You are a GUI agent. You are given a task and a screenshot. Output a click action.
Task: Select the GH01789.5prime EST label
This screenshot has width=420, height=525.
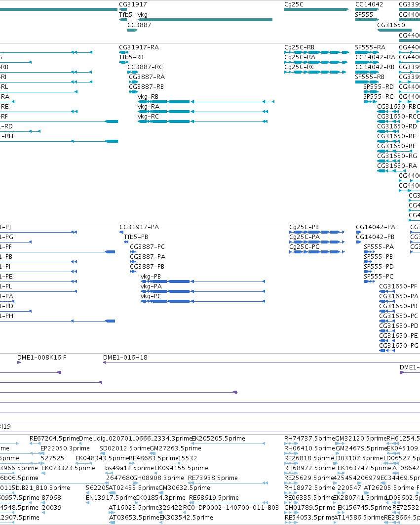tap(310, 508)
